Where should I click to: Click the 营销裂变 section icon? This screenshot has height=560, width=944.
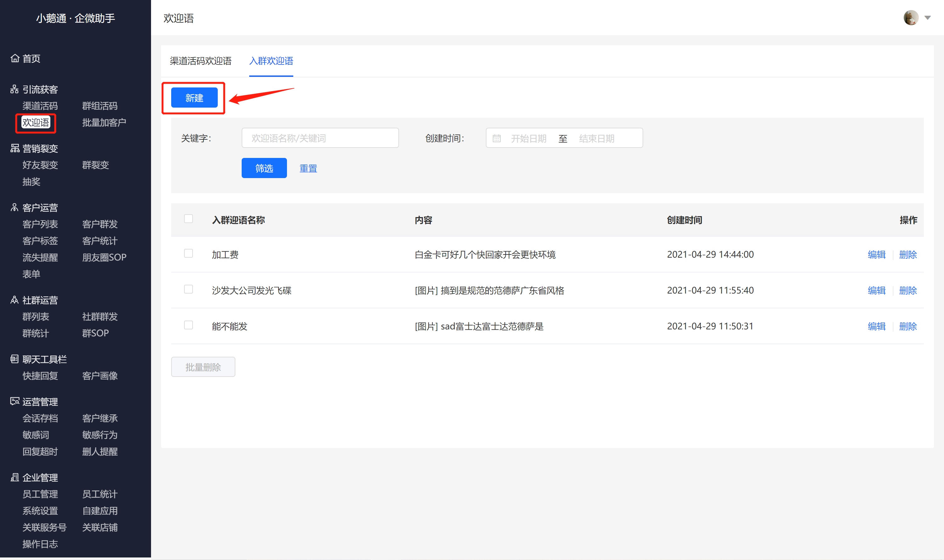[x=15, y=148]
